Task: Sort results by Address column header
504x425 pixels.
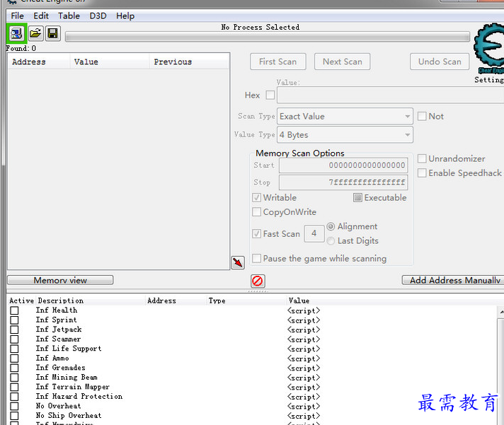Action: tap(38, 62)
